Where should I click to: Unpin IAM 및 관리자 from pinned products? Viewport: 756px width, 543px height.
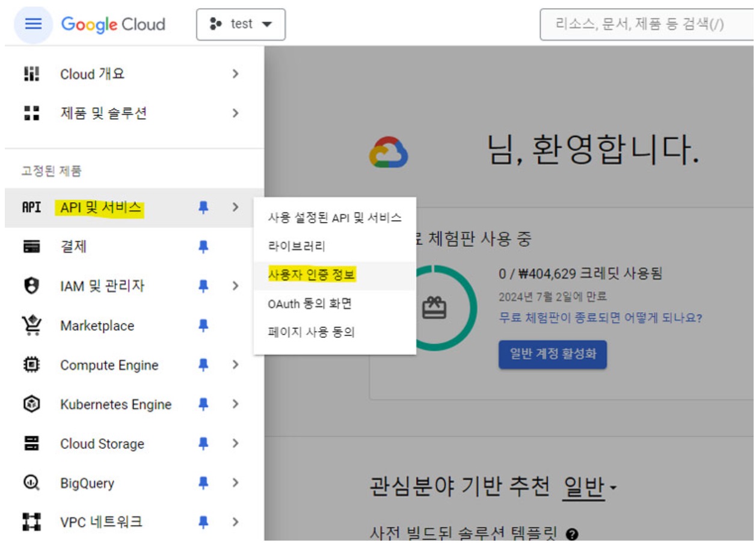203,286
